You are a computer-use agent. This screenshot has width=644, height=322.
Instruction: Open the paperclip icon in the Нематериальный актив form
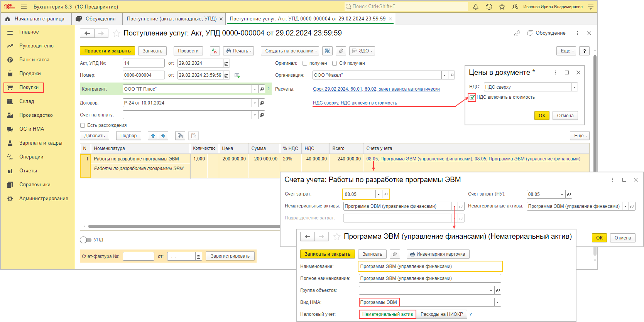click(394, 254)
